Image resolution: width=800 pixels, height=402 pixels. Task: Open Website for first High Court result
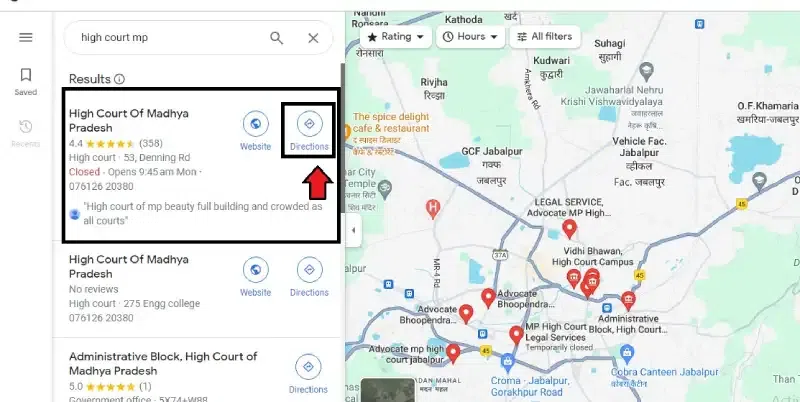click(256, 131)
